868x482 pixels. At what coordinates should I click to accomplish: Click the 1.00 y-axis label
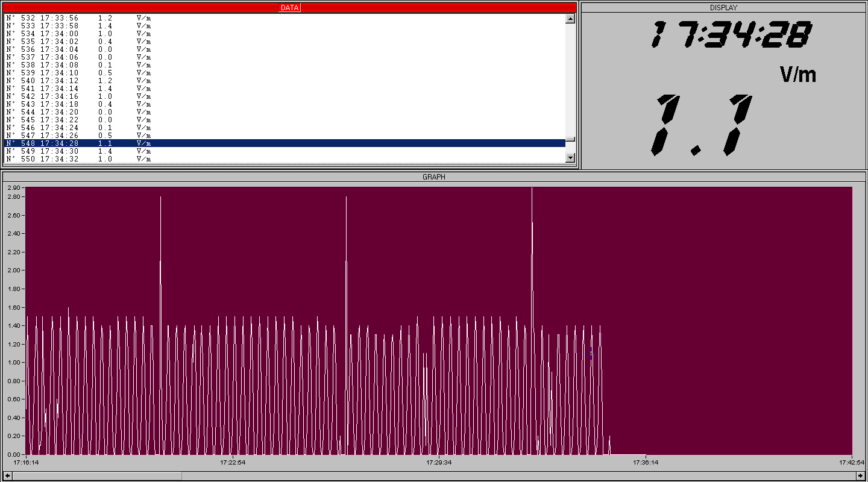[x=13, y=363]
